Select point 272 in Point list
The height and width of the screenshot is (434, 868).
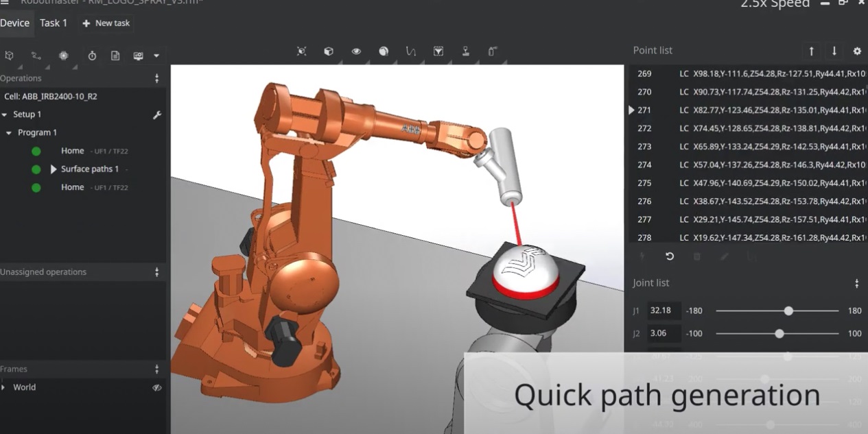pos(749,128)
